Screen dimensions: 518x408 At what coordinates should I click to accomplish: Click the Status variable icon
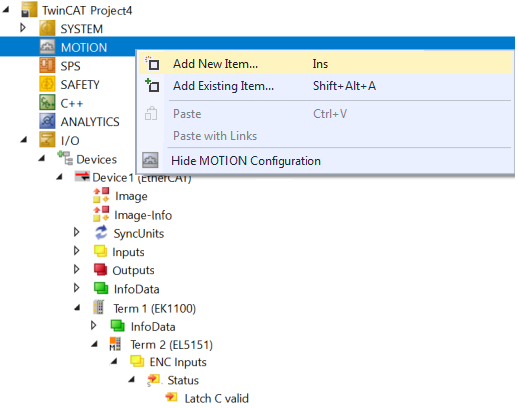153,380
